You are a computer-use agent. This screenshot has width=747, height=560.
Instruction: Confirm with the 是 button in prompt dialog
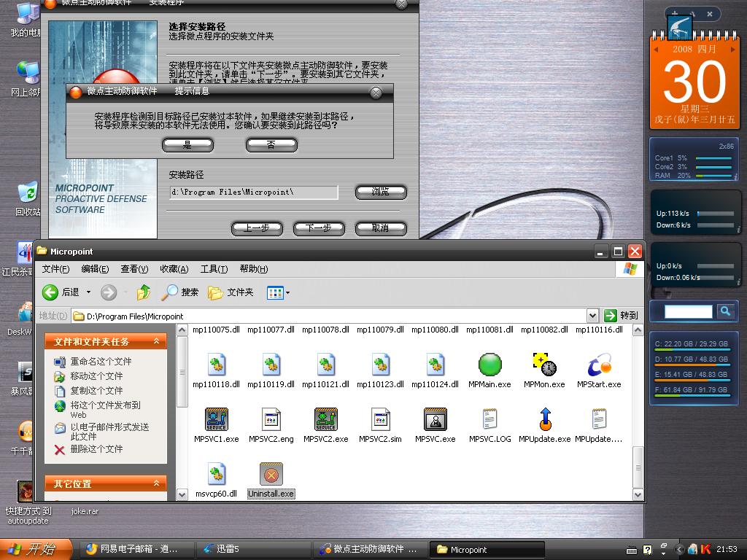point(187,145)
